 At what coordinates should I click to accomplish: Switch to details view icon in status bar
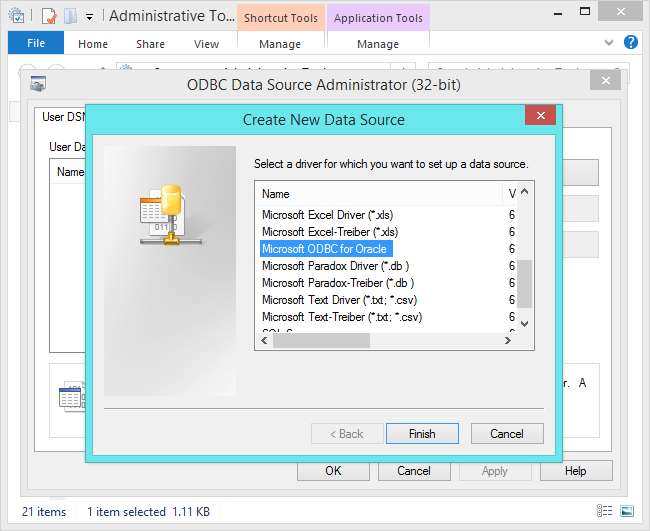click(x=604, y=511)
